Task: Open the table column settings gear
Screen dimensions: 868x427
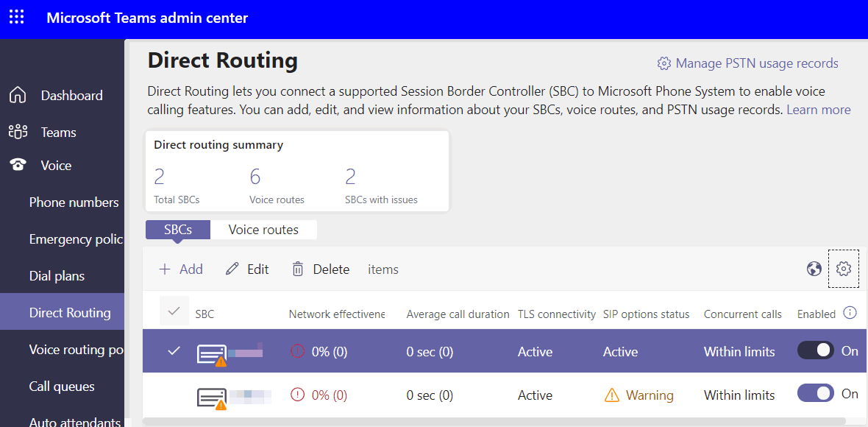Action: [843, 269]
